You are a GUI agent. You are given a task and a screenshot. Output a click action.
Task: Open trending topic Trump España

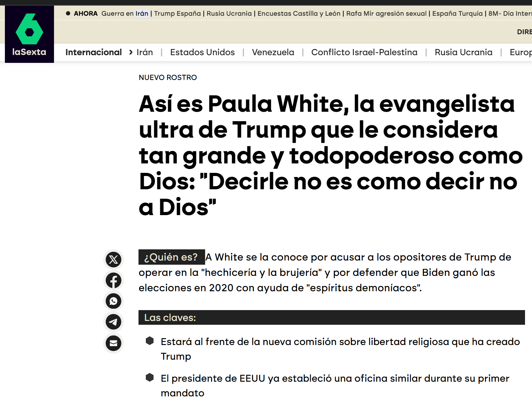pyautogui.click(x=177, y=14)
